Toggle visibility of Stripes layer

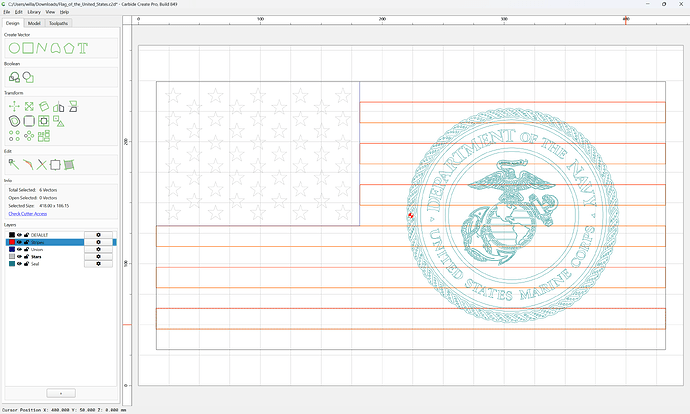click(19, 242)
